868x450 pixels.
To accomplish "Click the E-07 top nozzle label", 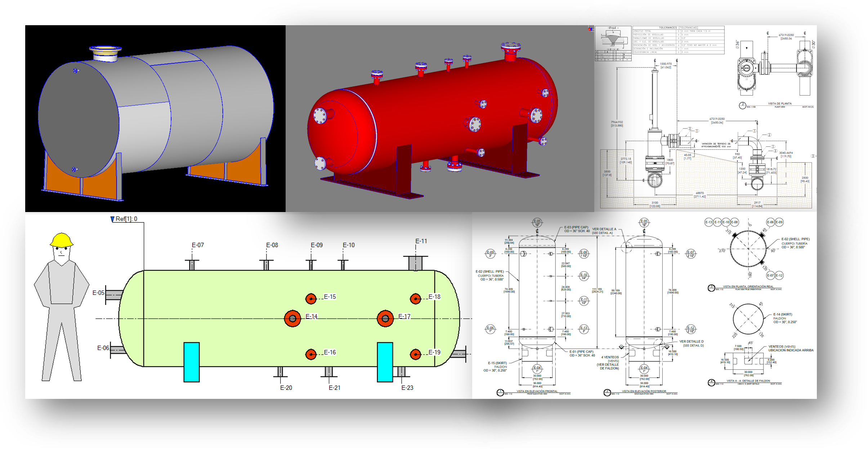I will pos(198,245).
